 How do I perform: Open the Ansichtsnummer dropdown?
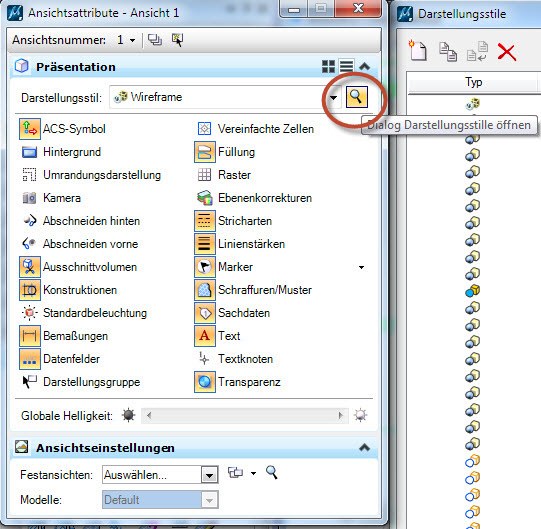point(132,40)
